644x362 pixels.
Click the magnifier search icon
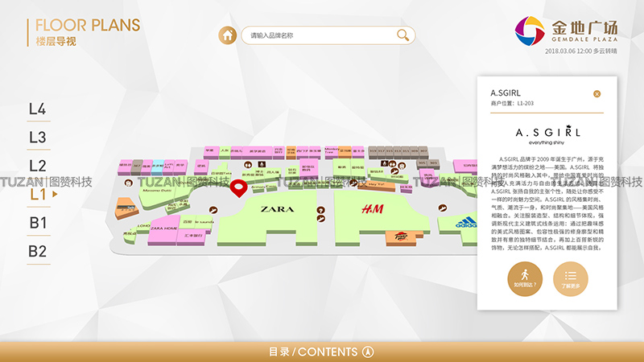(x=403, y=35)
